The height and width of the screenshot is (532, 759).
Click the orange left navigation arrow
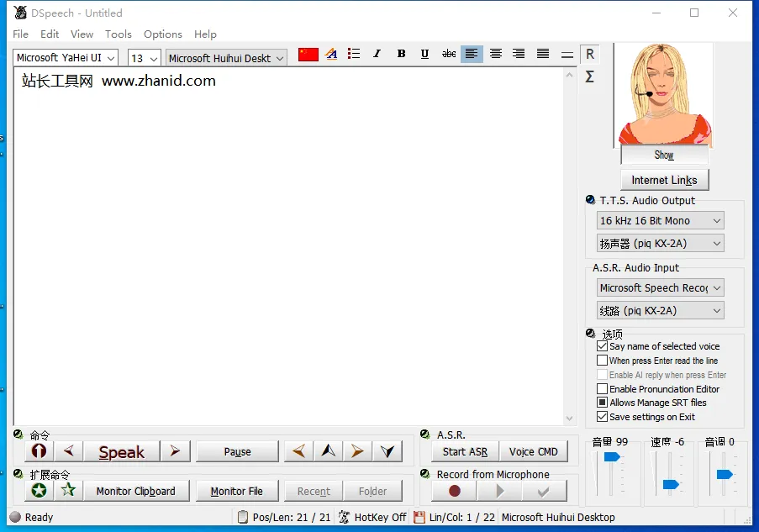click(x=298, y=451)
